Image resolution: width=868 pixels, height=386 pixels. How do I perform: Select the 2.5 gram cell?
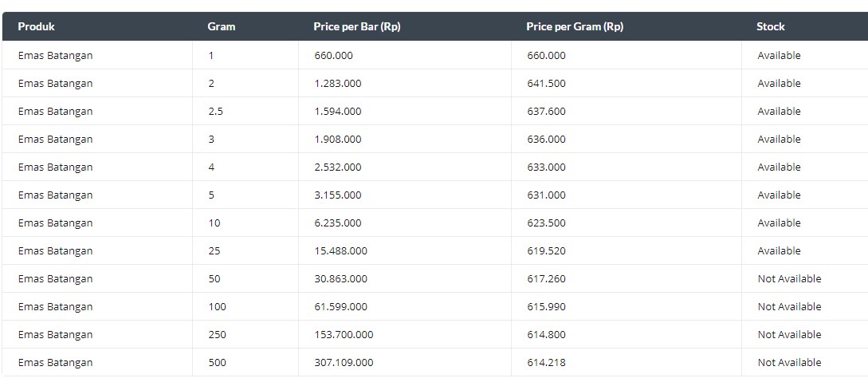216,112
